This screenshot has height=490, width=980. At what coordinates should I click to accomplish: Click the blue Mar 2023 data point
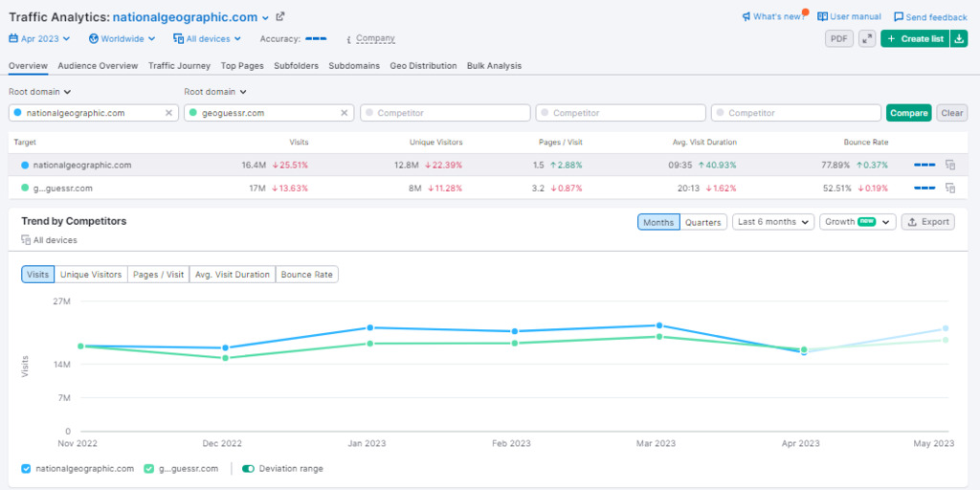pyautogui.click(x=658, y=325)
